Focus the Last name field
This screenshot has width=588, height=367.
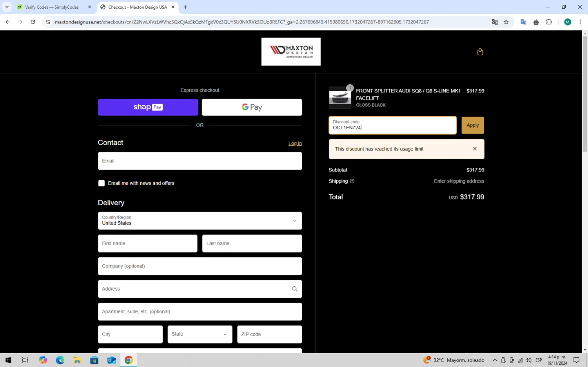pyautogui.click(x=252, y=244)
